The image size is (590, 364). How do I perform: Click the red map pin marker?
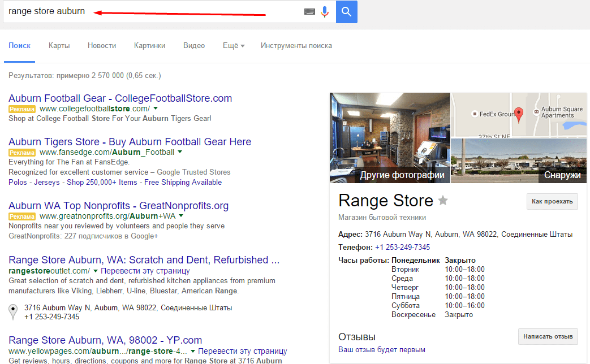[x=518, y=113]
